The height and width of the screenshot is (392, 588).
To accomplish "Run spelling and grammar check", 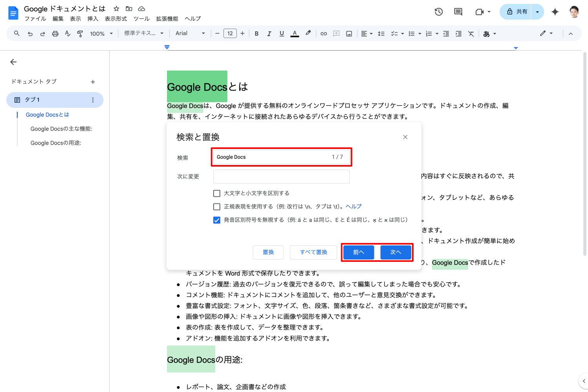I will pos(68,34).
